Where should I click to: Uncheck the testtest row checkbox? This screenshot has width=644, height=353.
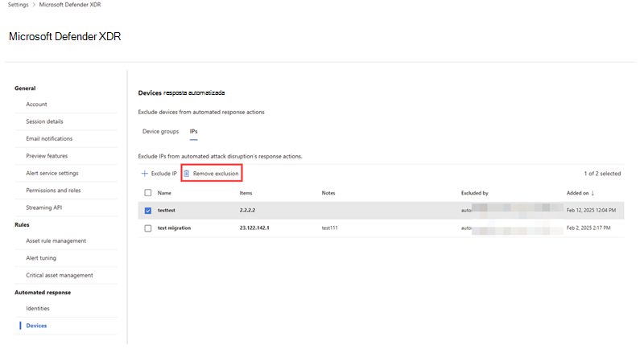[x=148, y=211]
